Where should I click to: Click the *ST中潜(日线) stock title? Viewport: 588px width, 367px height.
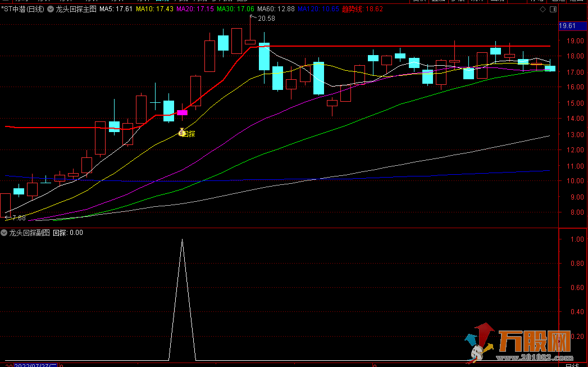[x=23, y=9]
